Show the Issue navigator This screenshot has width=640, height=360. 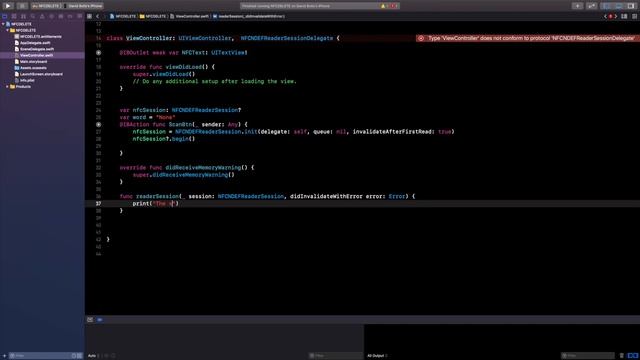[x=42, y=16]
